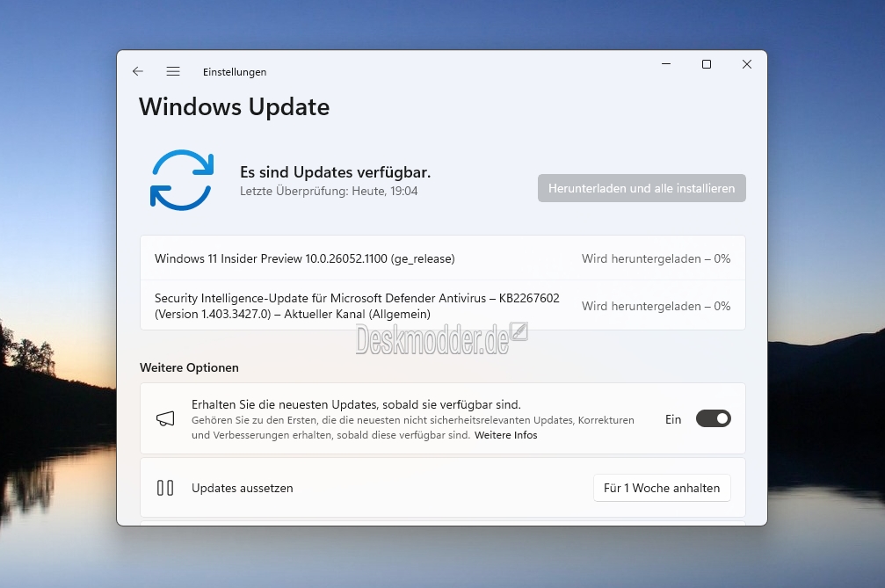The image size is (885, 588).
Task: Click the Windows Update heading
Action: [x=235, y=107]
